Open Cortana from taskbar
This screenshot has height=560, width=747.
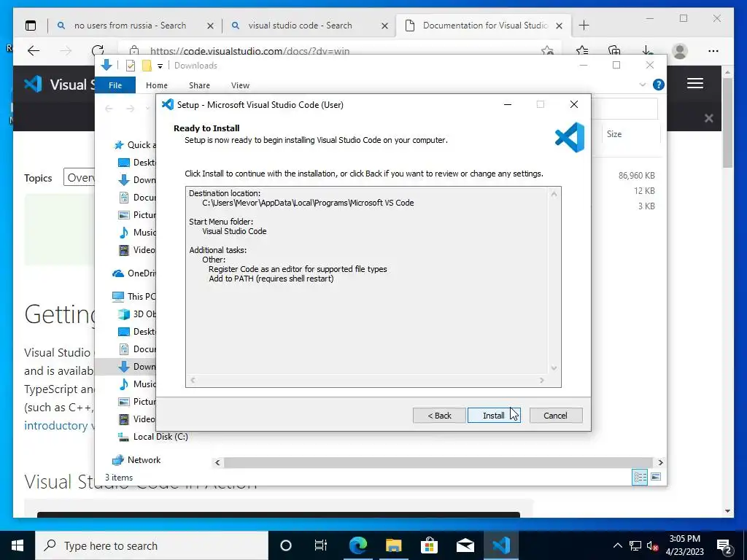tap(285, 545)
